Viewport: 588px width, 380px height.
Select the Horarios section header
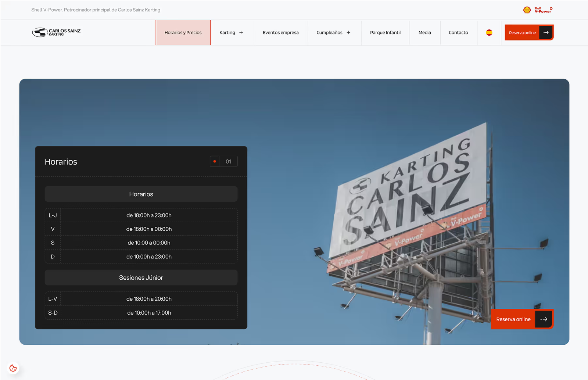[x=141, y=194]
